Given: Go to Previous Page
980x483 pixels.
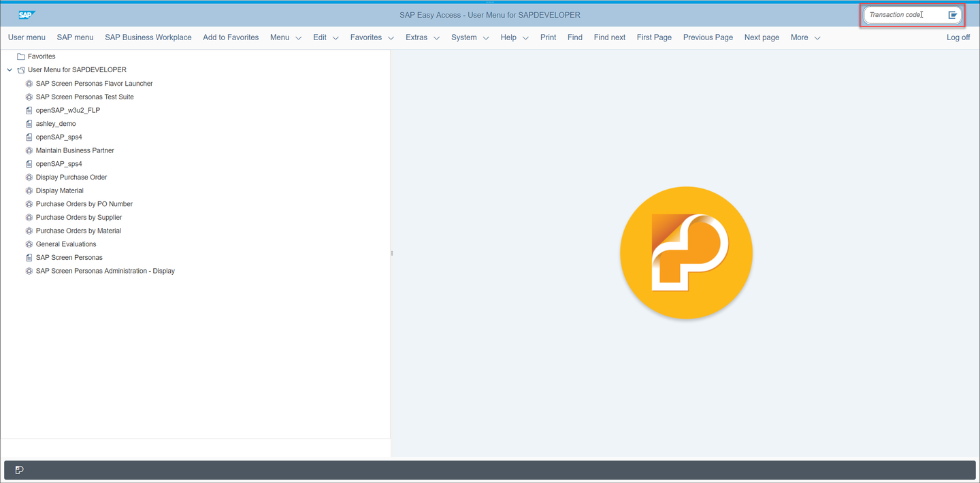Looking at the screenshot, I should click(x=708, y=37).
